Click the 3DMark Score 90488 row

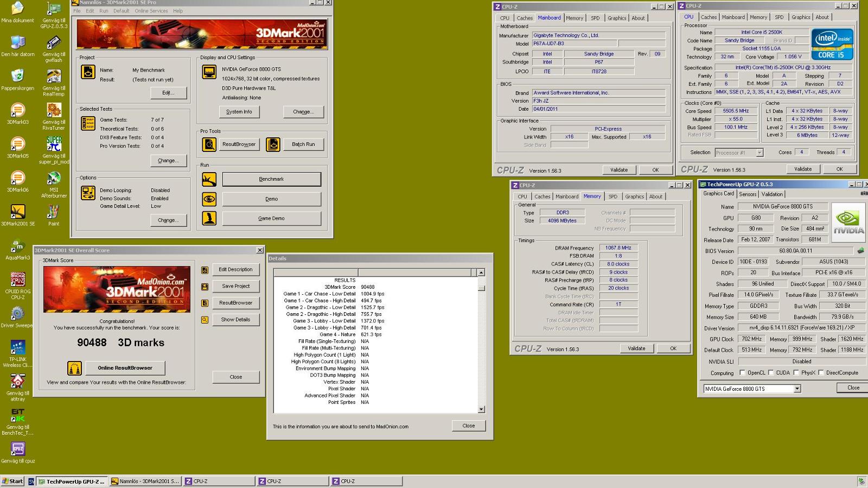(x=350, y=287)
